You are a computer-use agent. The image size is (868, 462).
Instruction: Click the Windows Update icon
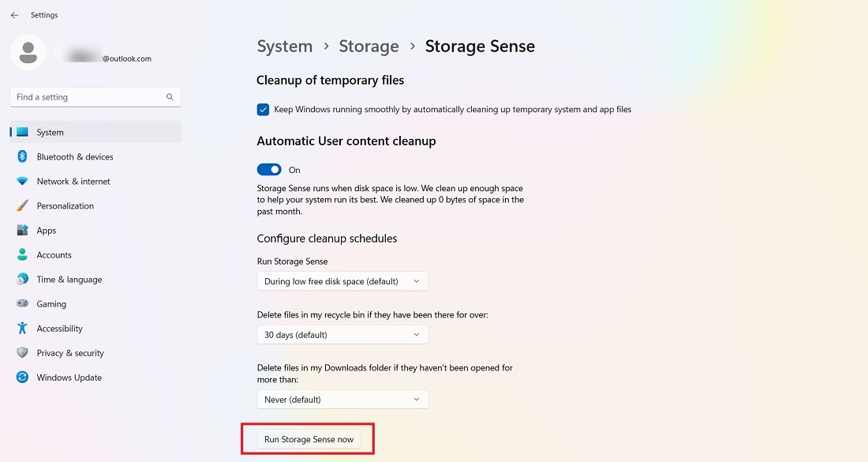coord(23,377)
